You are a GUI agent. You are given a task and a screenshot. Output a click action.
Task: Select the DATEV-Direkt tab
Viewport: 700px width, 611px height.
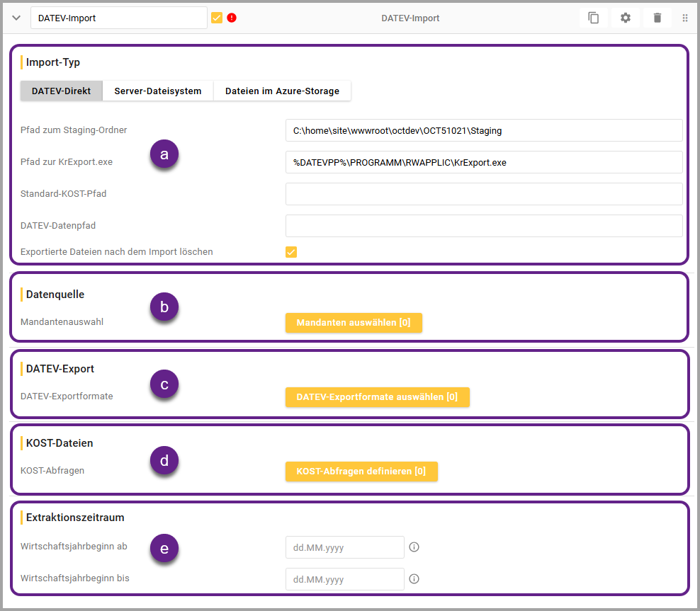[61, 91]
